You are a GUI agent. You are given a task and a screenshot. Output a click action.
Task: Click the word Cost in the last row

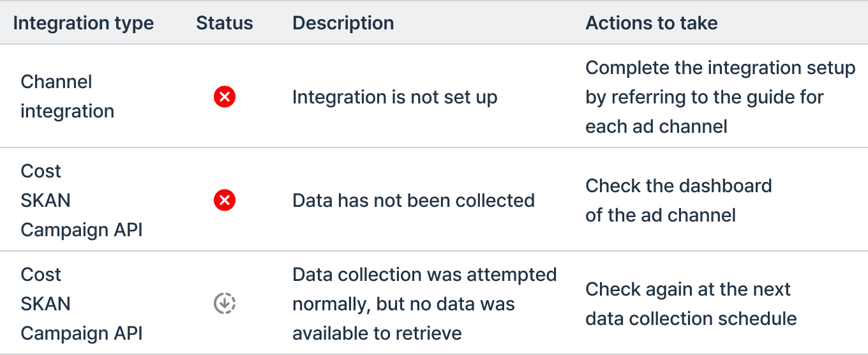(41, 275)
